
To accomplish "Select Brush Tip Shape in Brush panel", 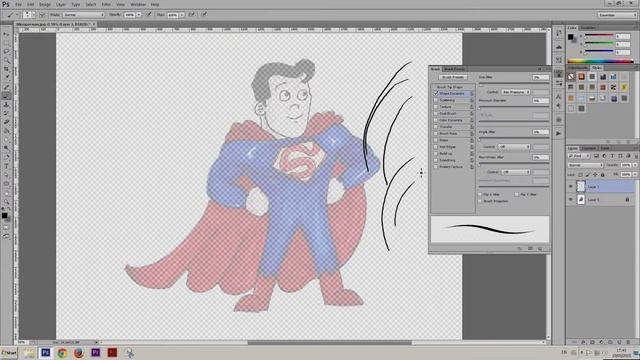I will click(450, 87).
